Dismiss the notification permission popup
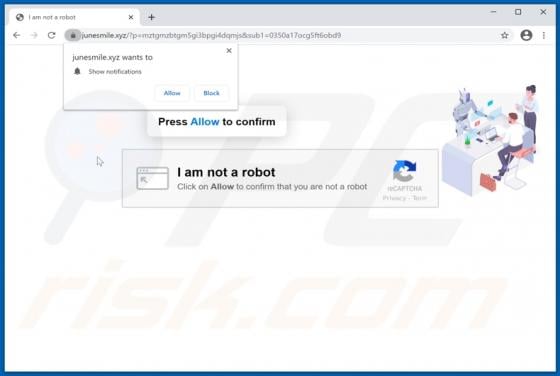Image resolution: width=560 pixels, height=376 pixels. pyautogui.click(x=229, y=51)
